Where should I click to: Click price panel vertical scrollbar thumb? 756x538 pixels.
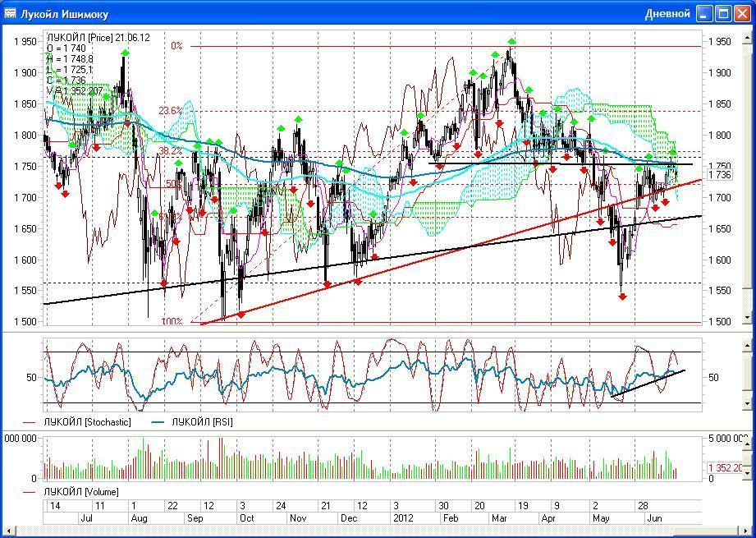(x=748, y=173)
